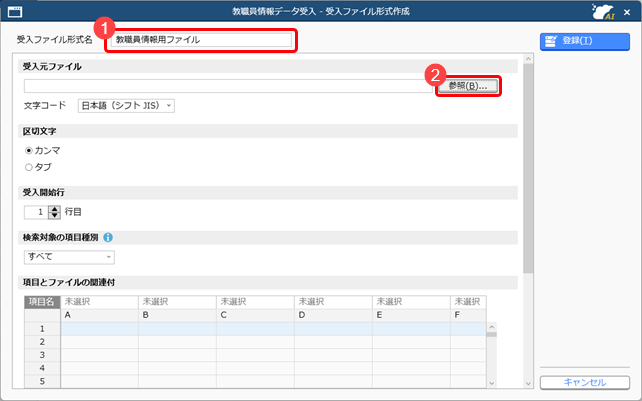Increase the 受入開始行 value with up arrow
The width and height of the screenshot is (642, 401).
pos(54,208)
